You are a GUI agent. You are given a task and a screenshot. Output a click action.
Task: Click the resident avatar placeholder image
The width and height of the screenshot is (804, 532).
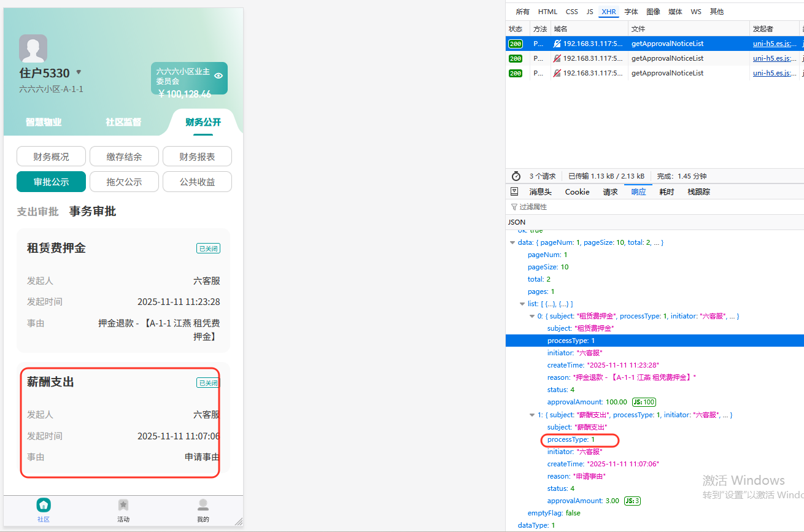(33, 47)
